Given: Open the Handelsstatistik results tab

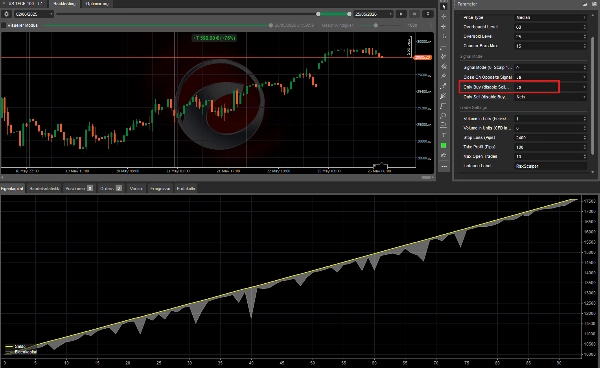Looking at the screenshot, I should click(x=44, y=189).
